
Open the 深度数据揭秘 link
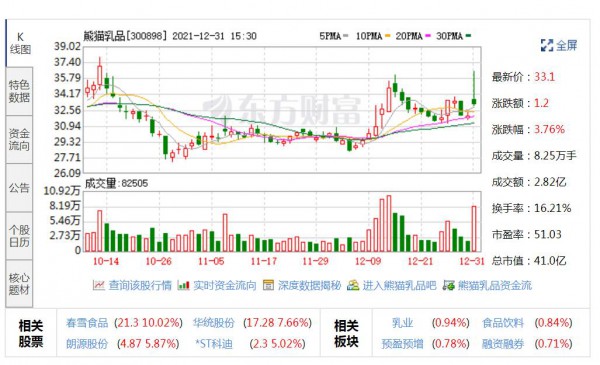[309, 285]
